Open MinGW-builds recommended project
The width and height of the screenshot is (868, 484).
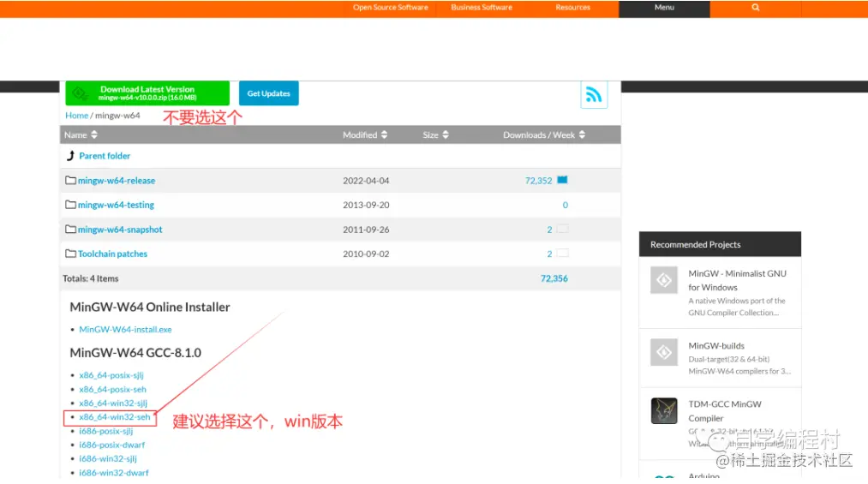[x=716, y=345]
